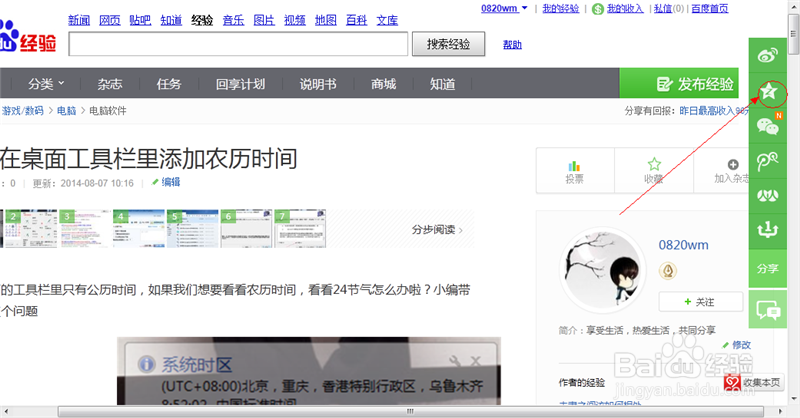Share to Renren icon
This screenshot has height=418, width=800.
[768, 195]
